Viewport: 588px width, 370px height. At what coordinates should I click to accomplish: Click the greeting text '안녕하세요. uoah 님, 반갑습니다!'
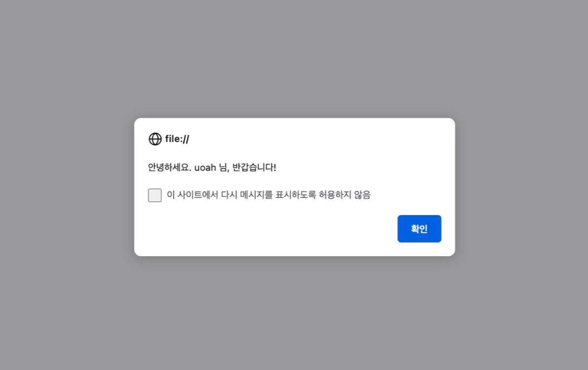tap(212, 167)
